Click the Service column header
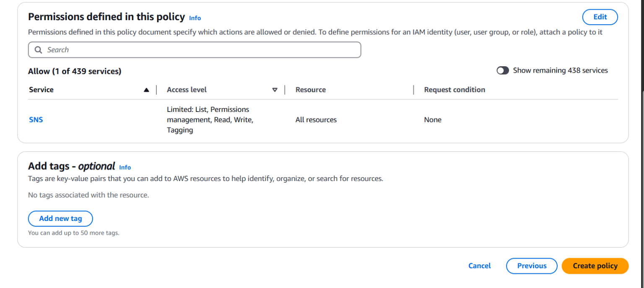The image size is (644, 288). pyautogui.click(x=41, y=89)
